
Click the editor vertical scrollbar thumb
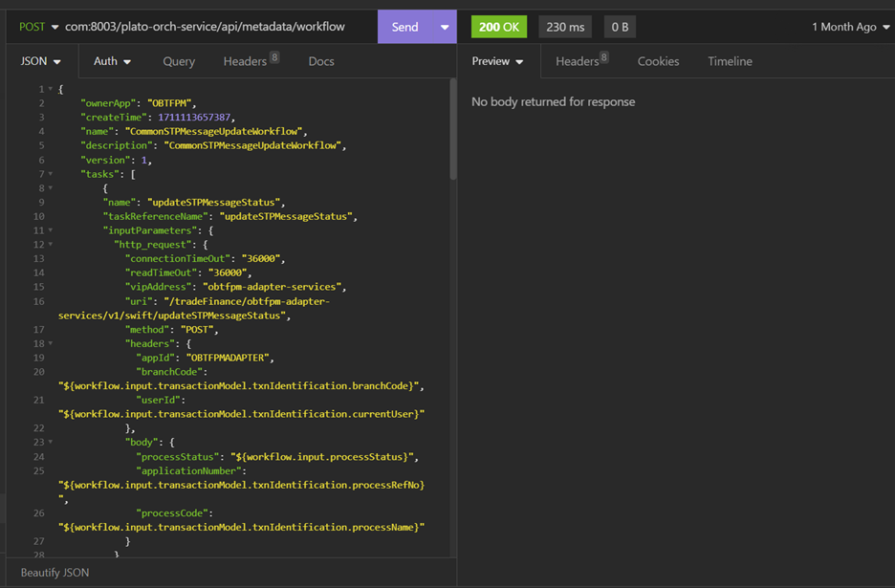pos(453,130)
